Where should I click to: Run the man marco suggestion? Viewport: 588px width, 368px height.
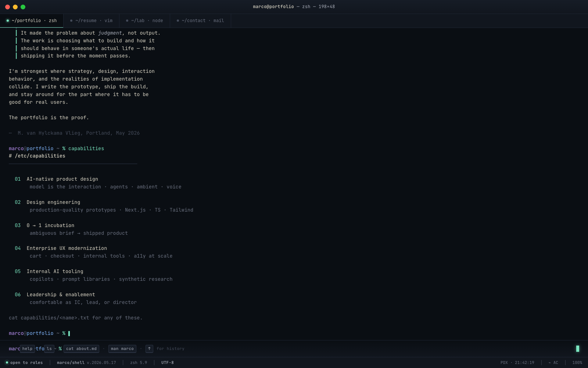[x=122, y=349]
